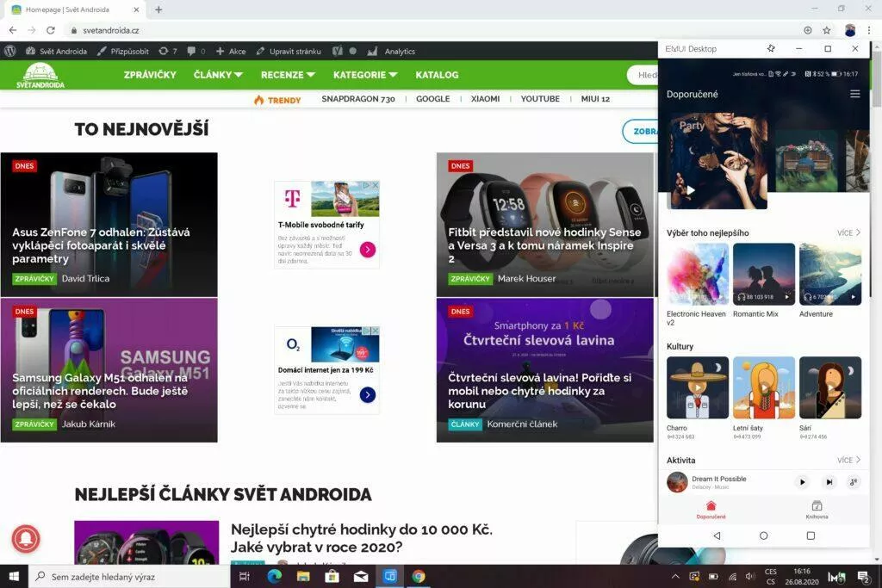Open the YOUTUBE trend link
The width and height of the screenshot is (882, 588).
pyautogui.click(x=540, y=99)
